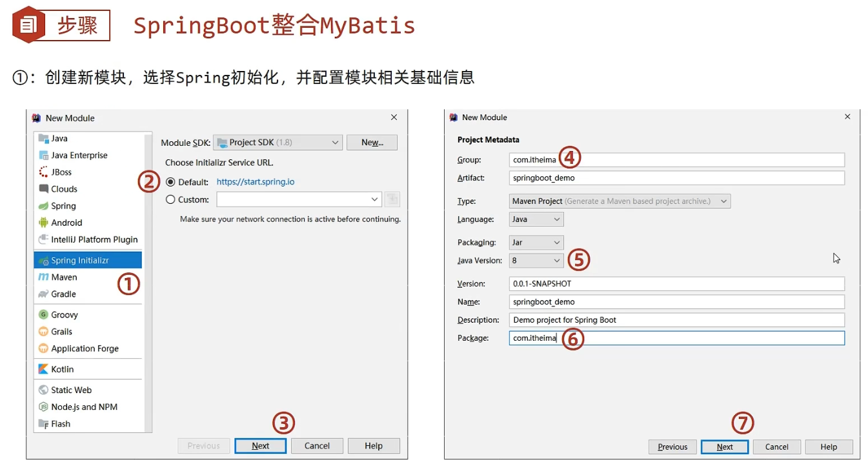This screenshot has width=868, height=464.
Task: Click the Package input field
Action: (x=677, y=338)
